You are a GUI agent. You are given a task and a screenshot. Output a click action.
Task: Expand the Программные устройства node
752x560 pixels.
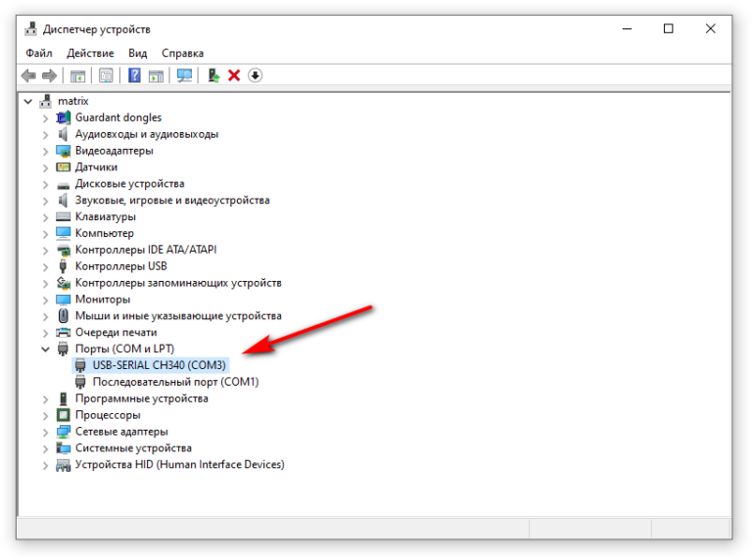[46, 398]
